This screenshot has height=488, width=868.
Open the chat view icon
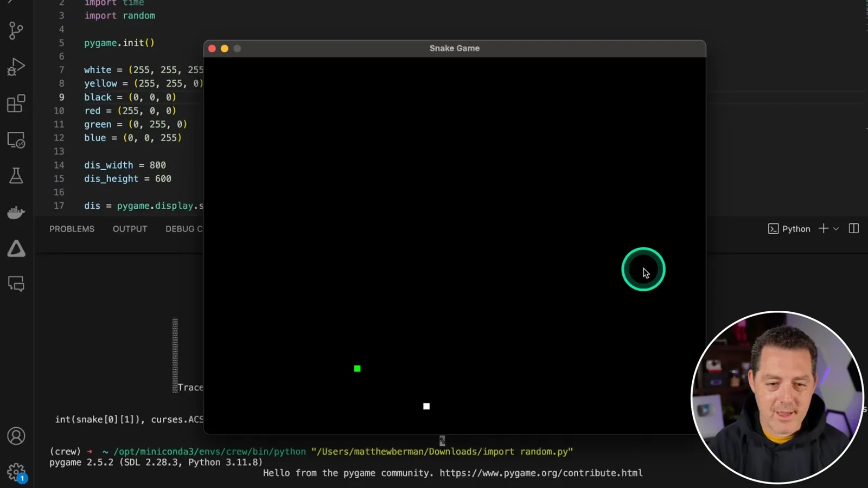[16, 284]
